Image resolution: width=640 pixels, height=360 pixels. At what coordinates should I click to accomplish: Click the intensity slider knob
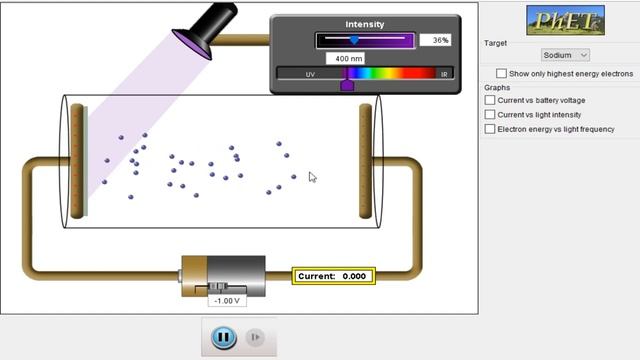point(354,40)
